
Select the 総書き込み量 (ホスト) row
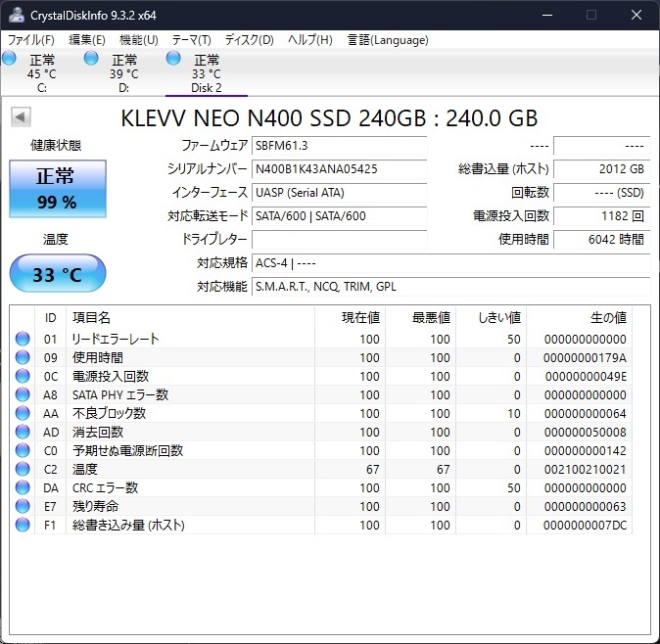tap(321, 525)
